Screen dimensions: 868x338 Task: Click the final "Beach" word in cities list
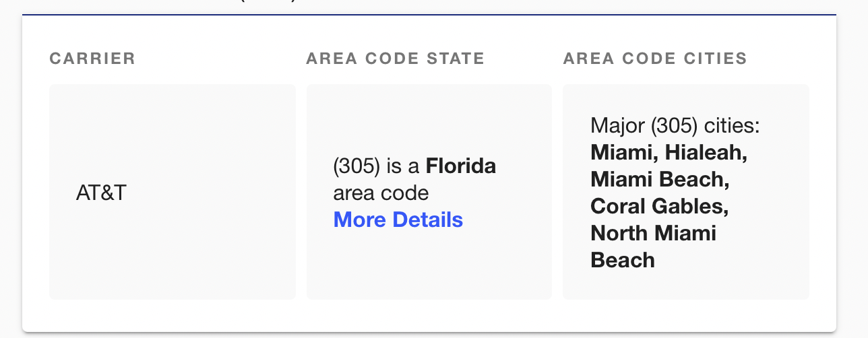623,260
